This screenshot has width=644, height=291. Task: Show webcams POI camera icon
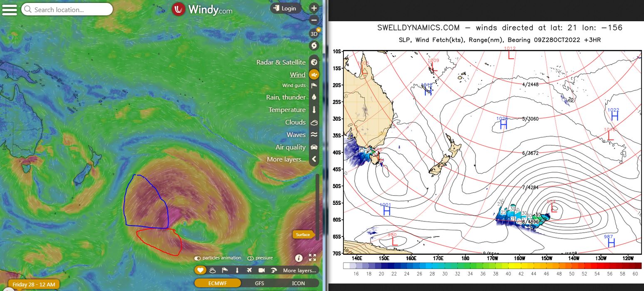tap(261, 270)
